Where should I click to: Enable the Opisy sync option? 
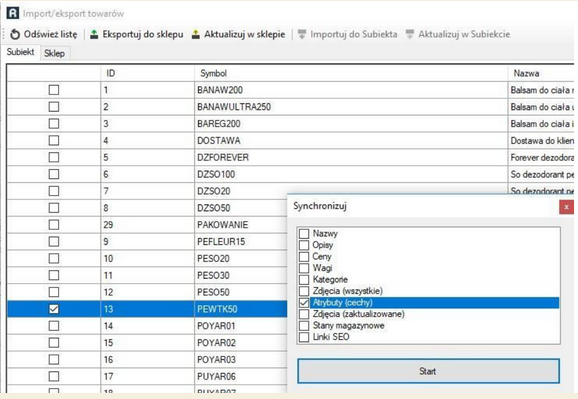click(304, 245)
